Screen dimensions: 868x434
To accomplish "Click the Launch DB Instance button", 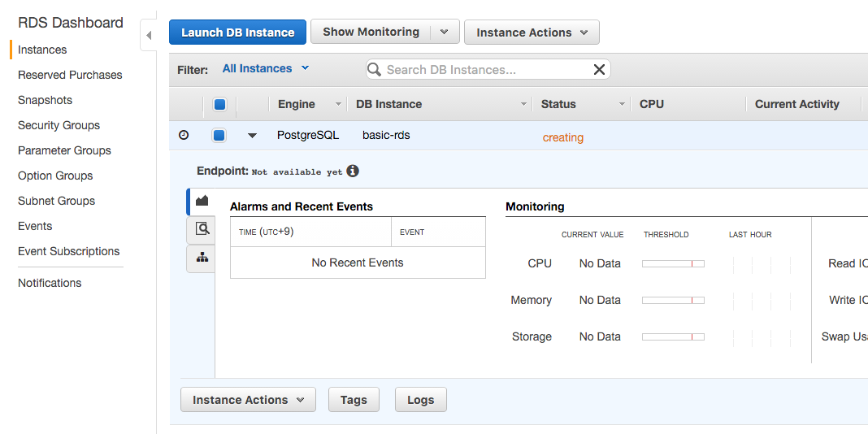I will coord(237,33).
